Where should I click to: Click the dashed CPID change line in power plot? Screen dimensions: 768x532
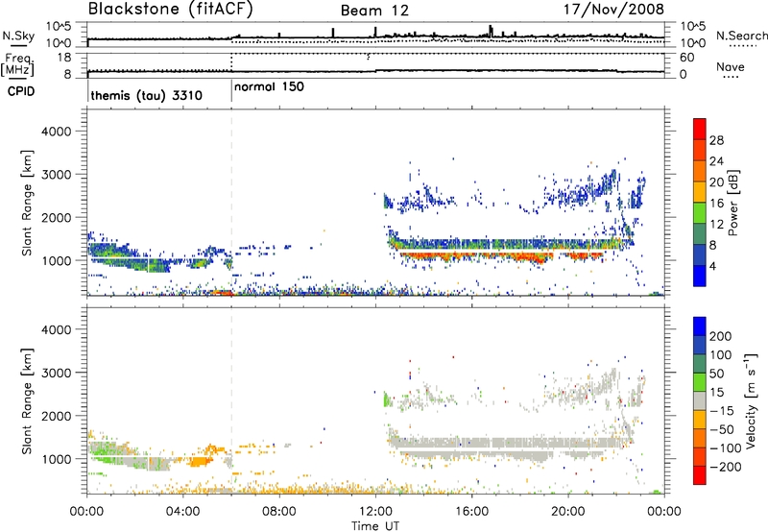pos(231,203)
